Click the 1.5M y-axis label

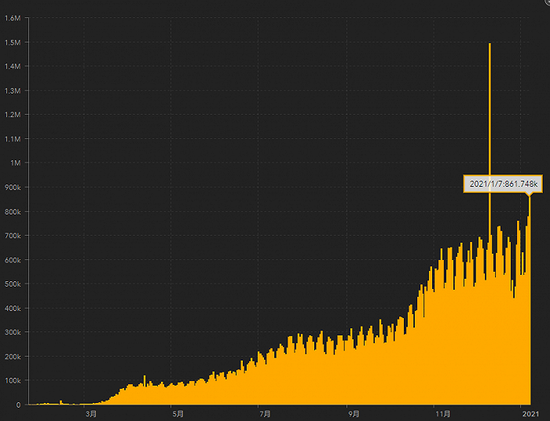point(12,42)
